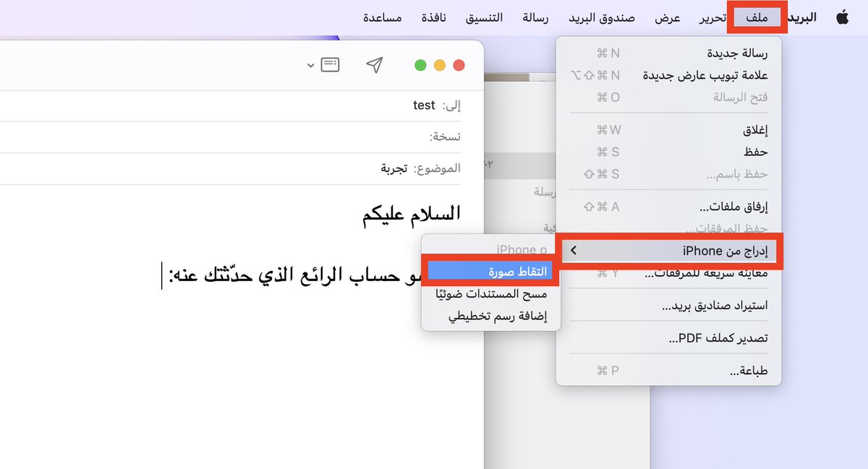Choose استيراد صناديق بريد… item
This screenshot has height=469, width=868.
pos(668,306)
